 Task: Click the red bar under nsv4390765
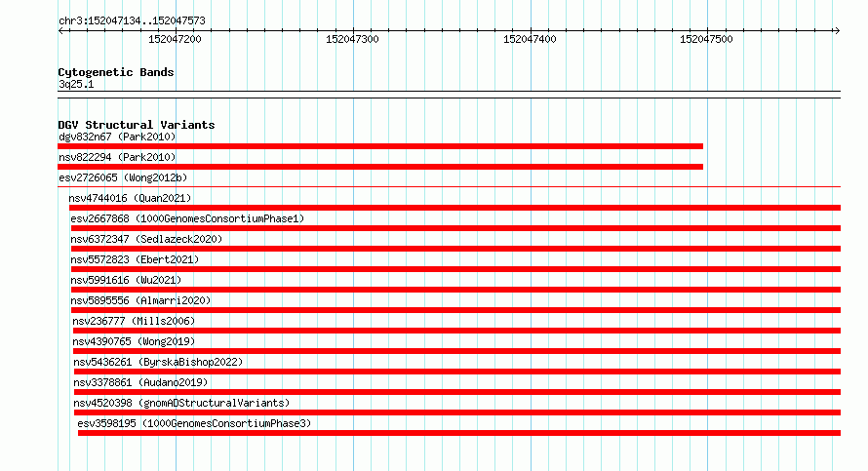pyautogui.click(x=456, y=351)
